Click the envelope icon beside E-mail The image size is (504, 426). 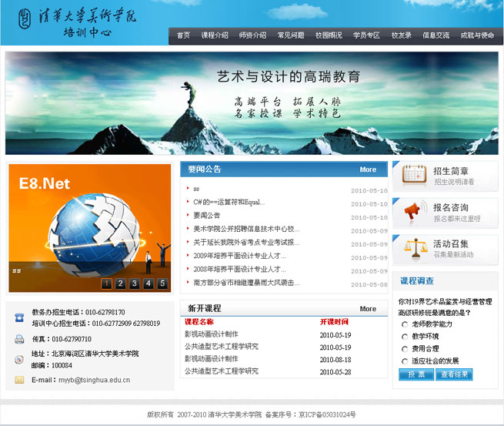pos(19,380)
